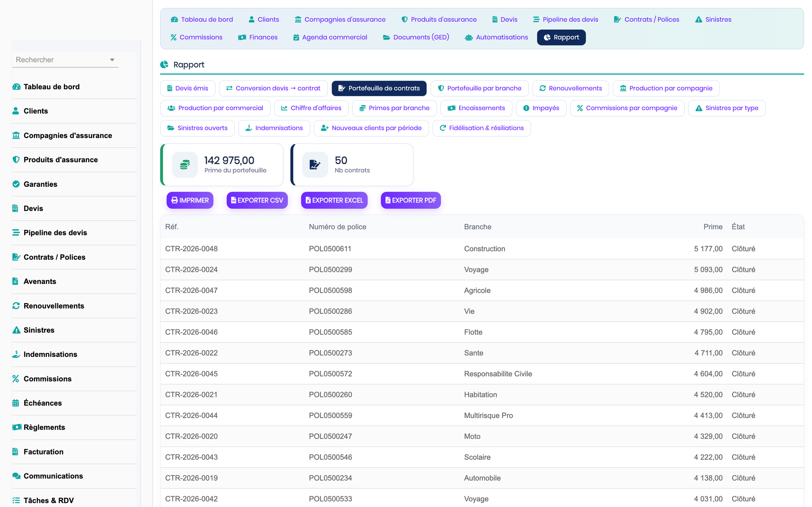Show the Impayés report
The width and height of the screenshot is (812, 507).
pyautogui.click(x=541, y=108)
